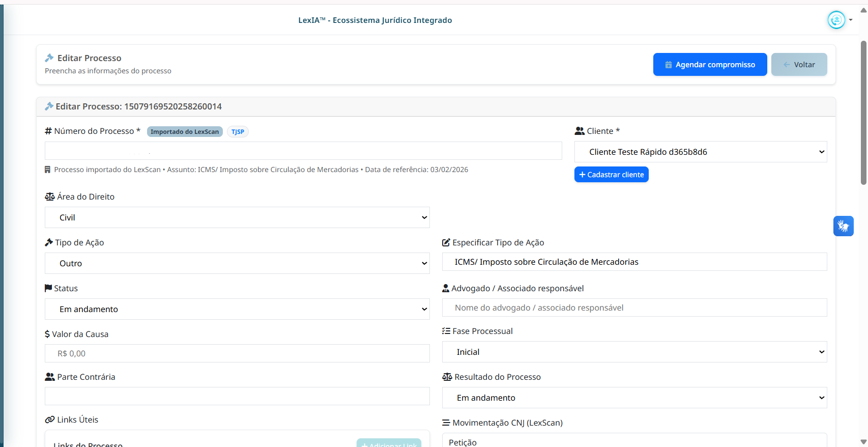Expand the Fase Processual dropdown

pos(634,352)
